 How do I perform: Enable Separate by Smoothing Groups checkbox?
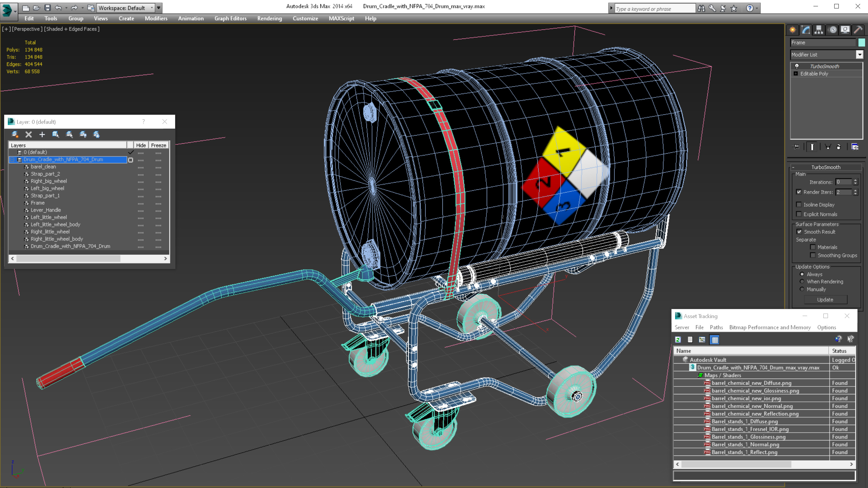tap(813, 255)
